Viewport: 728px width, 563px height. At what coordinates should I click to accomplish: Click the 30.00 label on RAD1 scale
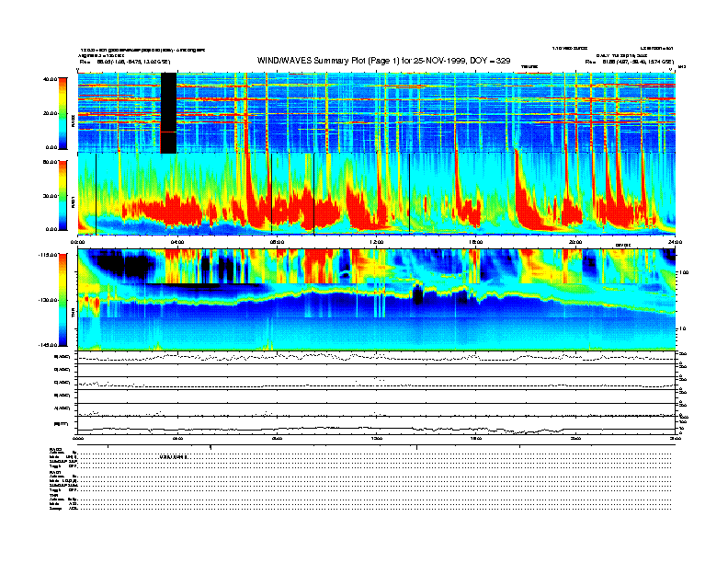point(51,196)
